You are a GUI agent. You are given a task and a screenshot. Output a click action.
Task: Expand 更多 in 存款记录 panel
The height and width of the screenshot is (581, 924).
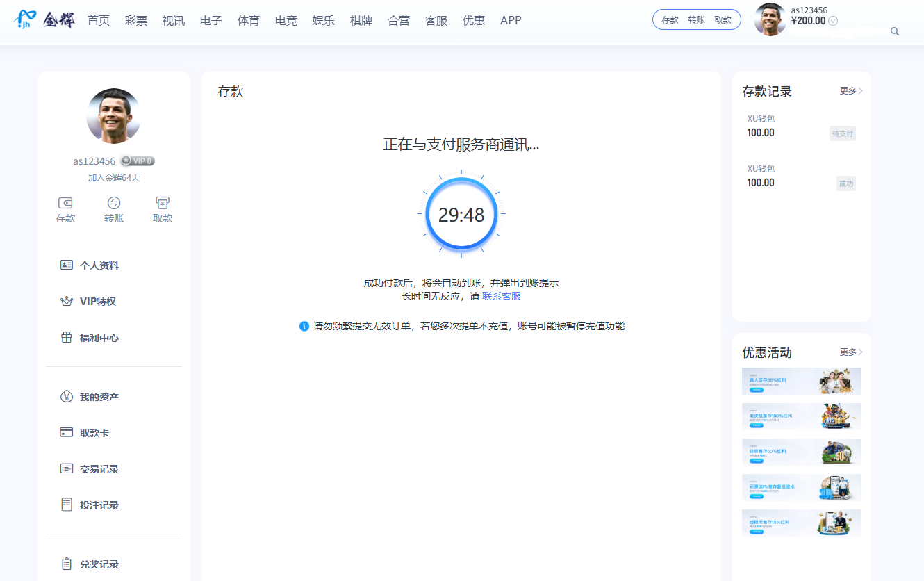851,91
